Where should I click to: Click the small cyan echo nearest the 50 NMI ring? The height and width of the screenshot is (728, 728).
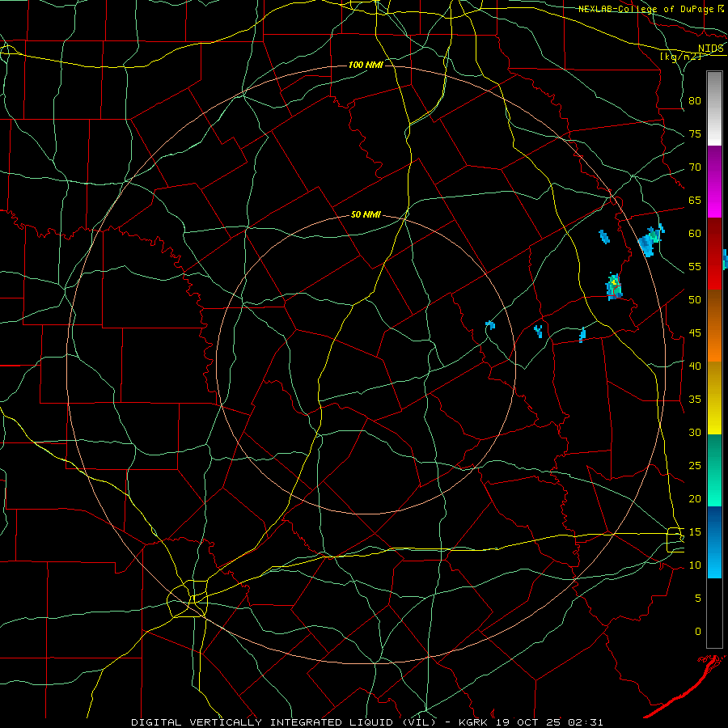490,325
